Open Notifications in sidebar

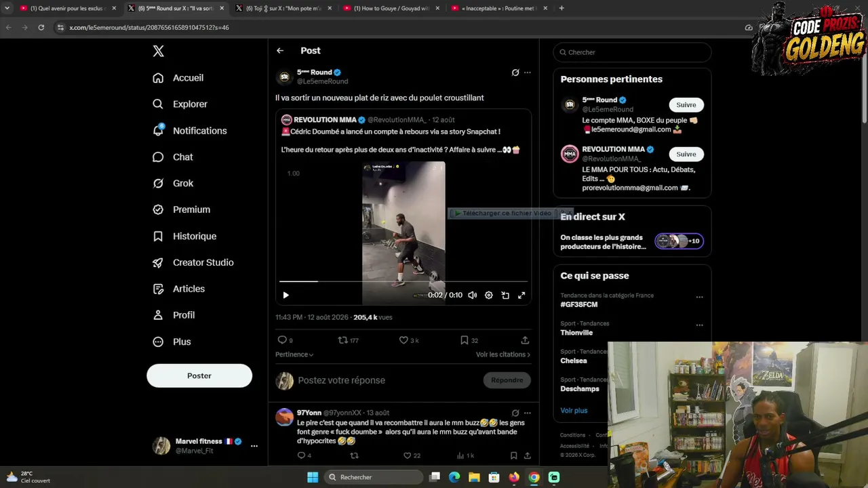pos(189,131)
